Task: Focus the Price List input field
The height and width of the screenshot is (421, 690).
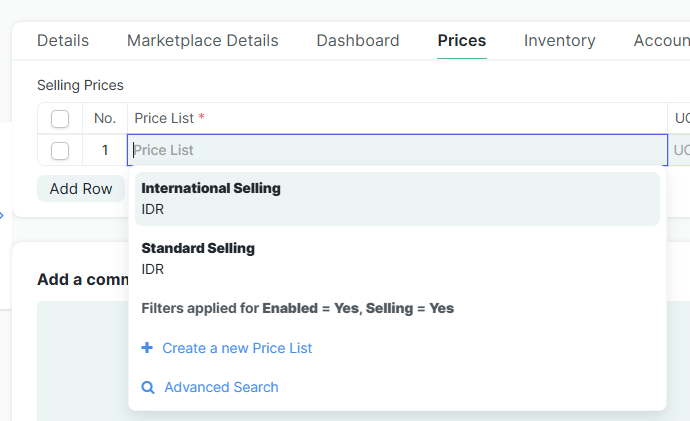Action: 397,150
